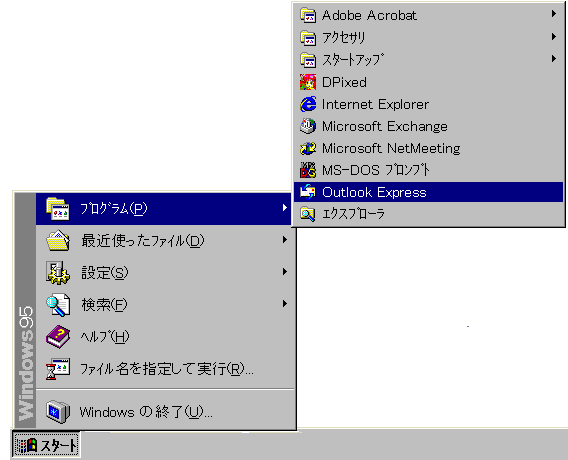Click the 検索(F) magnifying glass icon
The image size is (568, 460).
58,305
